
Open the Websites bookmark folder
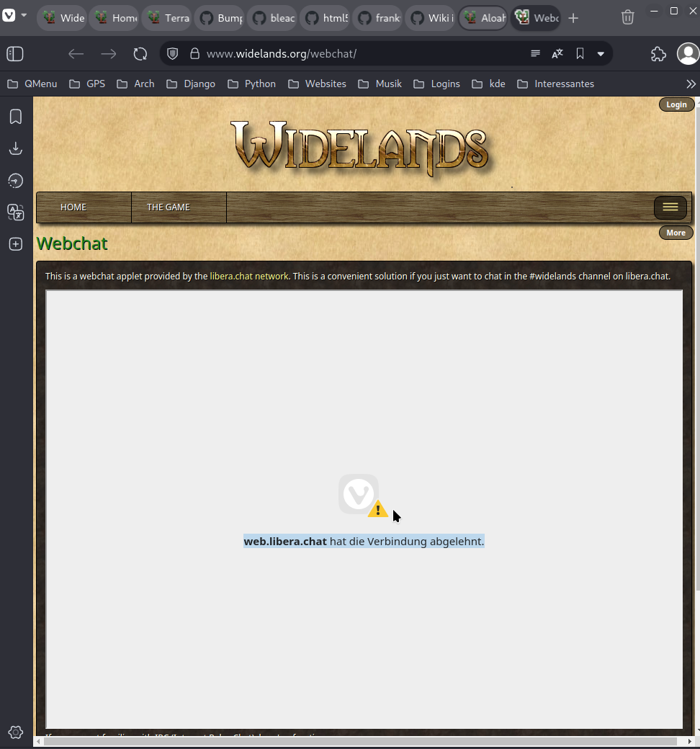(318, 84)
